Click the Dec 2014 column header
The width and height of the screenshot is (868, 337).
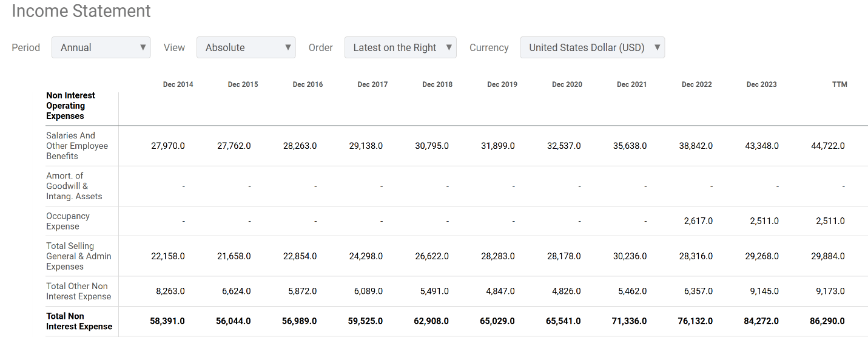pyautogui.click(x=178, y=84)
